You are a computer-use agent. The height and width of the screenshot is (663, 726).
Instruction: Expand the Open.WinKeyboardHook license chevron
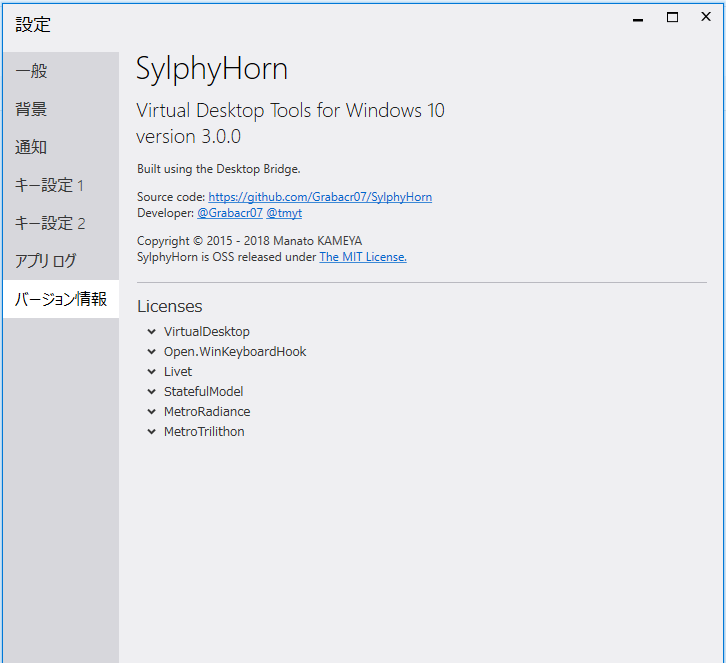pyautogui.click(x=151, y=351)
